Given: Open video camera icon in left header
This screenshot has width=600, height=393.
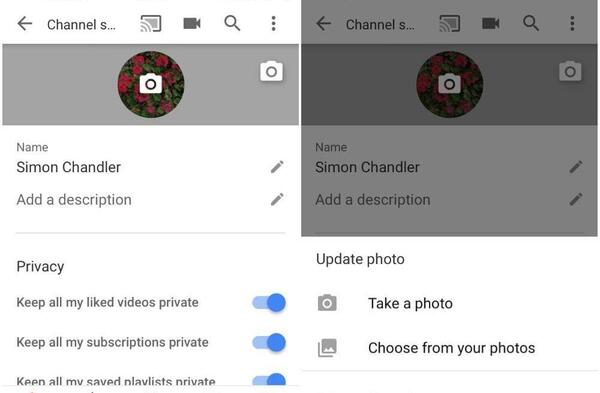Looking at the screenshot, I should click(192, 24).
